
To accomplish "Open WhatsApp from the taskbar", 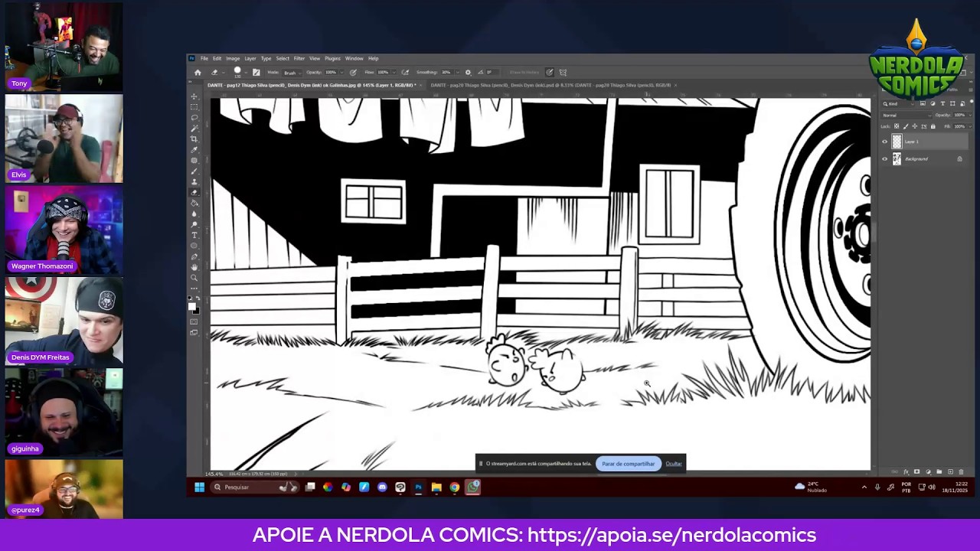I will (473, 487).
